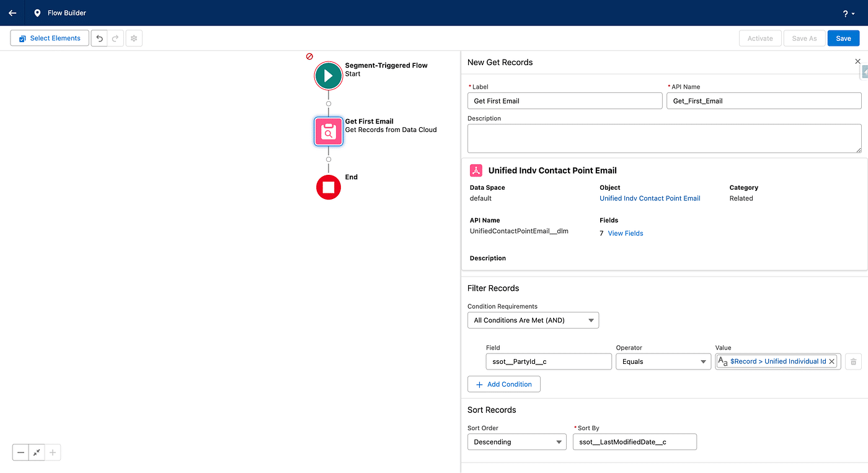
Task: Open flow settings gear icon
Action: (x=134, y=38)
